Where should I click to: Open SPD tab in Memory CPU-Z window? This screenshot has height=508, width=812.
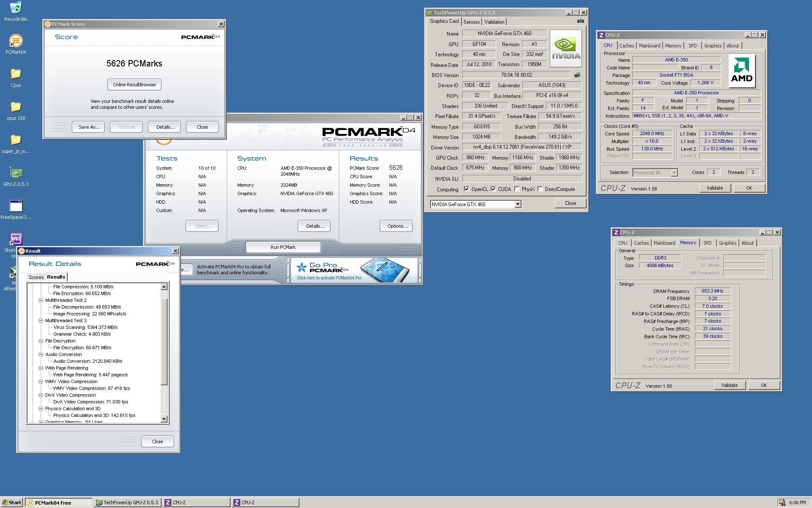(x=707, y=243)
